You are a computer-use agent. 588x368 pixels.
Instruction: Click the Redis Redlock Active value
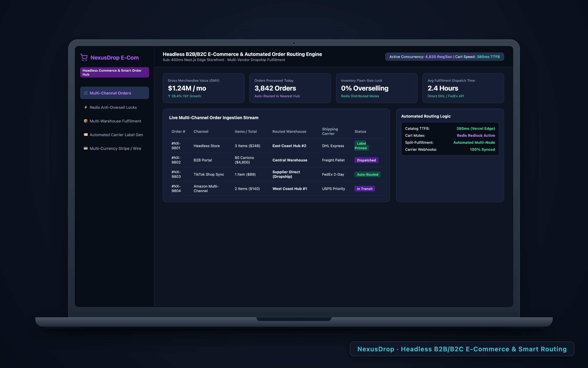click(x=476, y=135)
